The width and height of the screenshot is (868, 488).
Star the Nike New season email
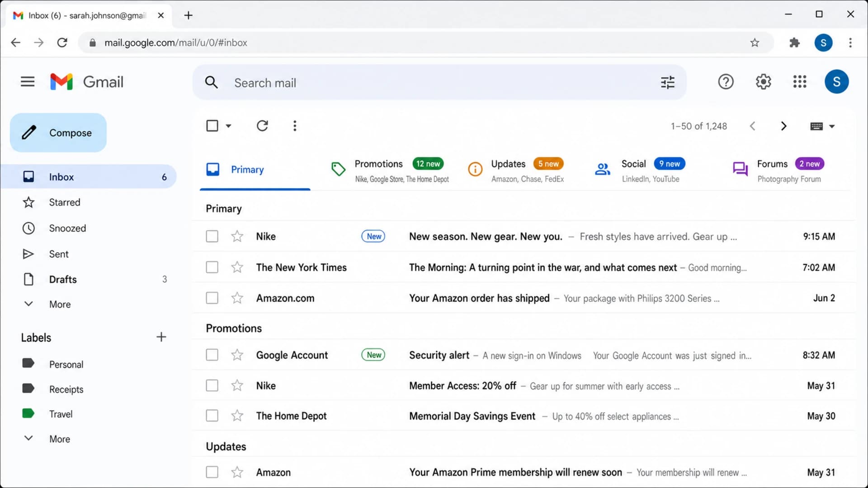click(x=237, y=236)
